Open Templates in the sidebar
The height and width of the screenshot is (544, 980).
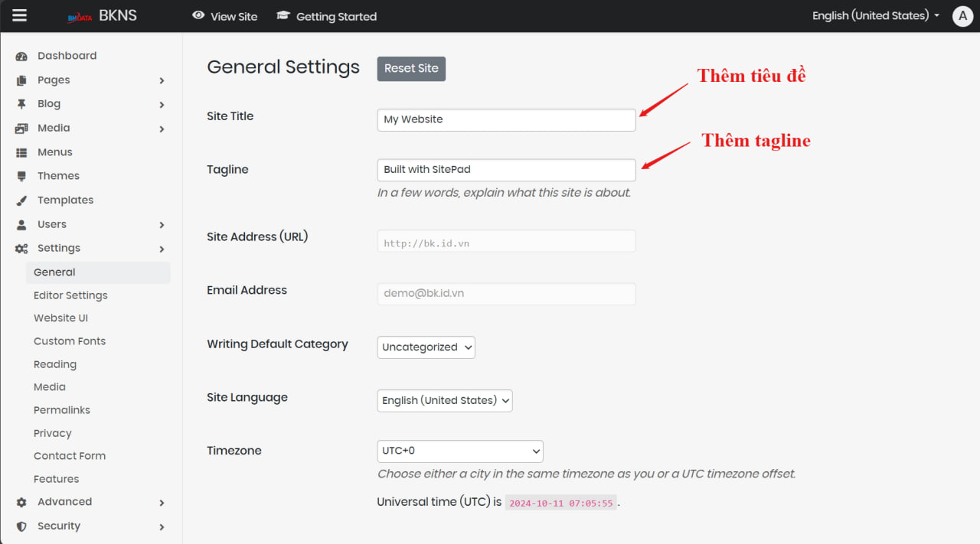click(x=65, y=200)
